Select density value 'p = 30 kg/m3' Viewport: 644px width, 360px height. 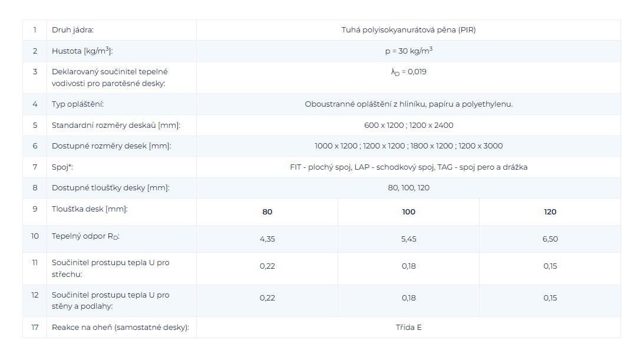tap(408, 51)
